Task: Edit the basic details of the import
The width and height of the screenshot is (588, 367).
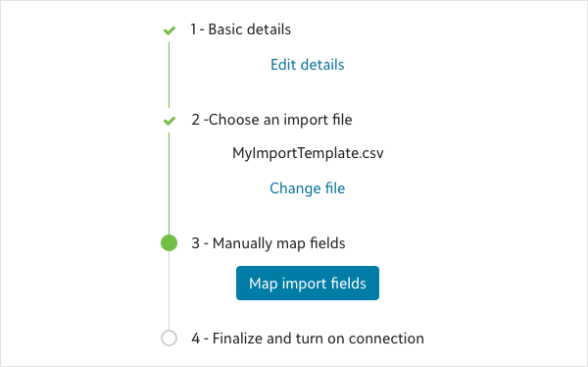Action: tap(308, 65)
